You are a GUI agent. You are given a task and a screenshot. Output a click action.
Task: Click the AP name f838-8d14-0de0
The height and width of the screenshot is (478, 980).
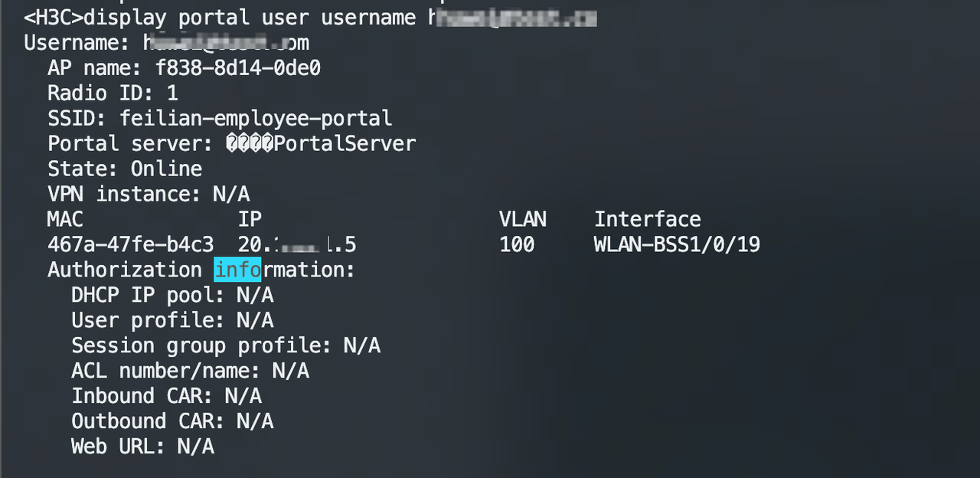coord(238,68)
